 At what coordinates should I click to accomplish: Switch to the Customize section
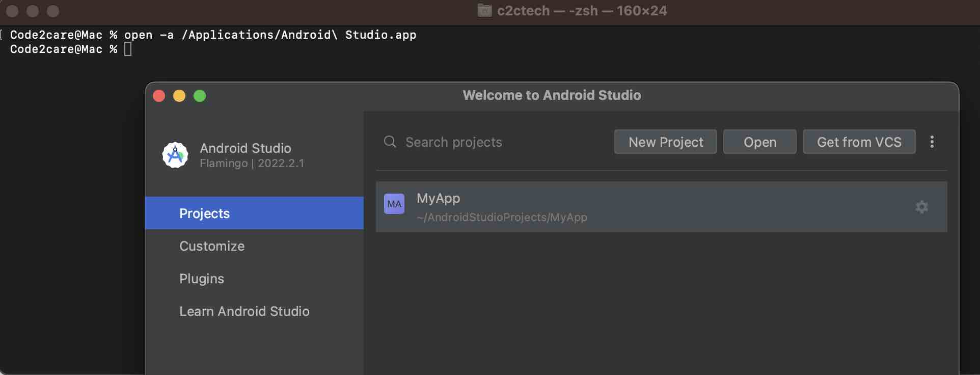212,246
